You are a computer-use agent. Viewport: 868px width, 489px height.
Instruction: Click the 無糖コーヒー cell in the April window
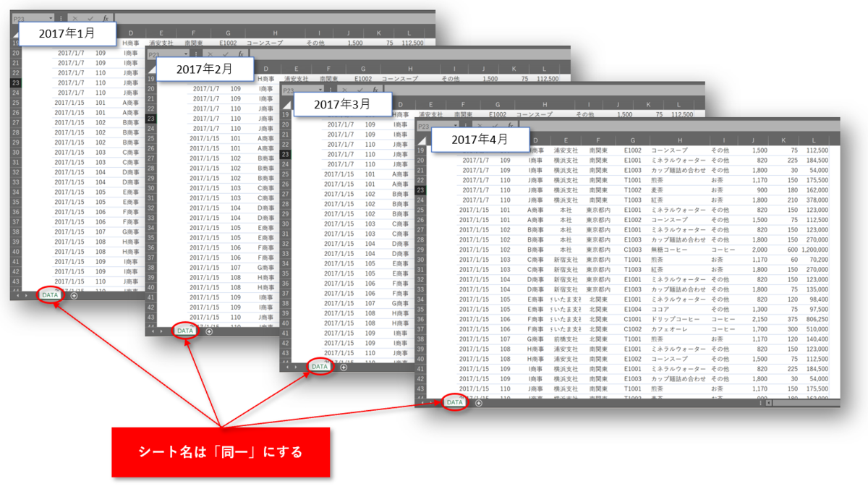point(670,250)
